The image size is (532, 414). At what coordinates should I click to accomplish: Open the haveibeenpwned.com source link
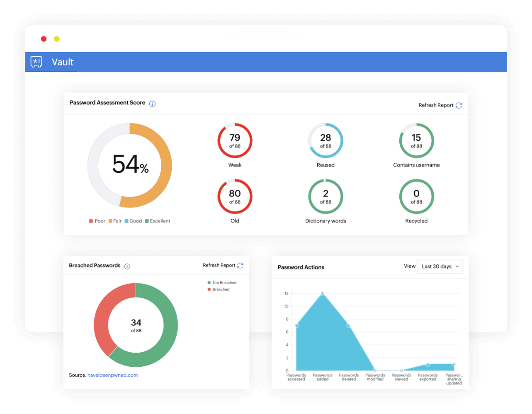point(112,375)
